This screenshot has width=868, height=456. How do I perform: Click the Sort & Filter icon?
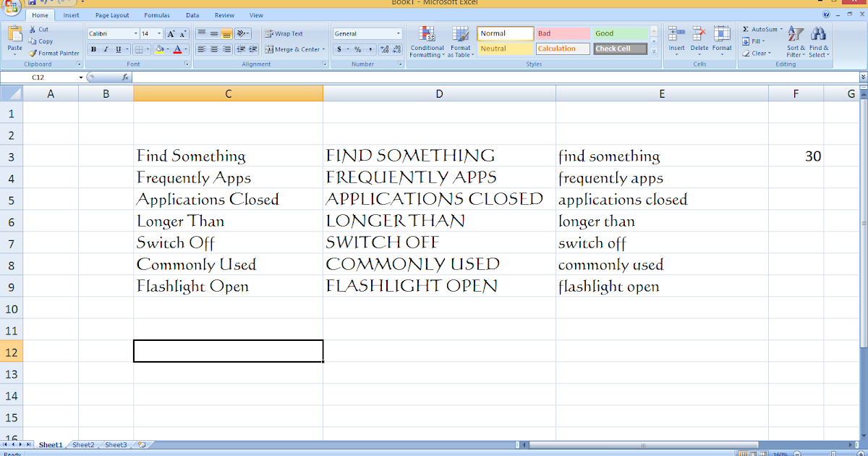[796, 41]
